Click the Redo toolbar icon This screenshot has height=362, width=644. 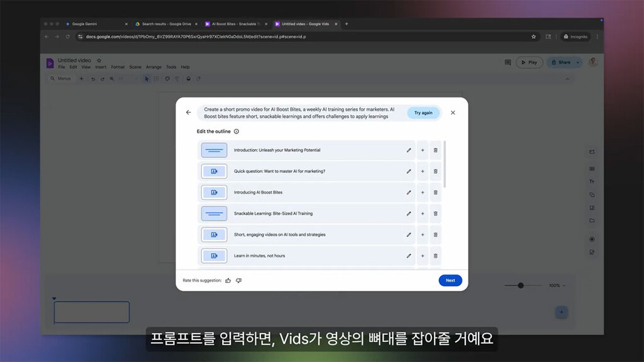click(x=103, y=79)
